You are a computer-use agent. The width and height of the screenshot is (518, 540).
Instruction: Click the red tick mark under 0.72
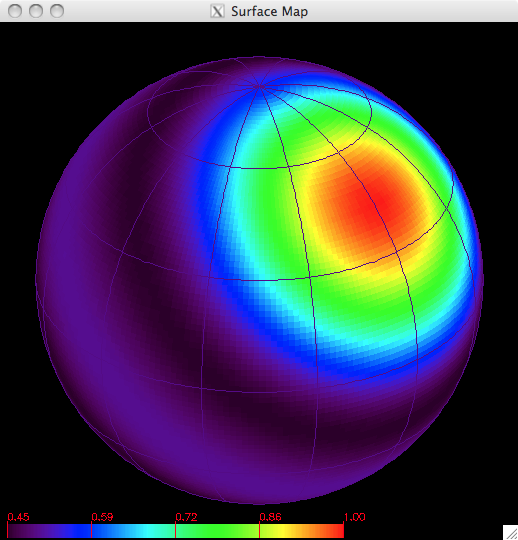[x=175, y=530]
